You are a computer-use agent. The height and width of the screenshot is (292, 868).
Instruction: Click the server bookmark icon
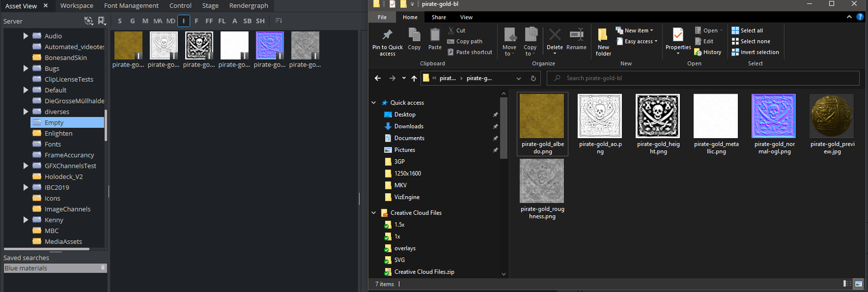click(101, 21)
